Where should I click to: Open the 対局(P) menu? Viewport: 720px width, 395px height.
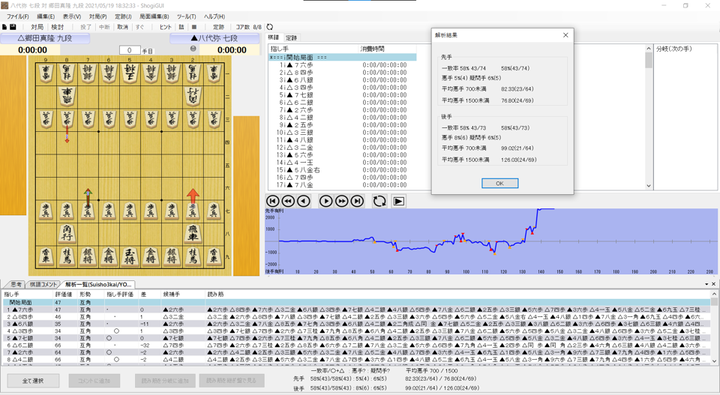98,17
